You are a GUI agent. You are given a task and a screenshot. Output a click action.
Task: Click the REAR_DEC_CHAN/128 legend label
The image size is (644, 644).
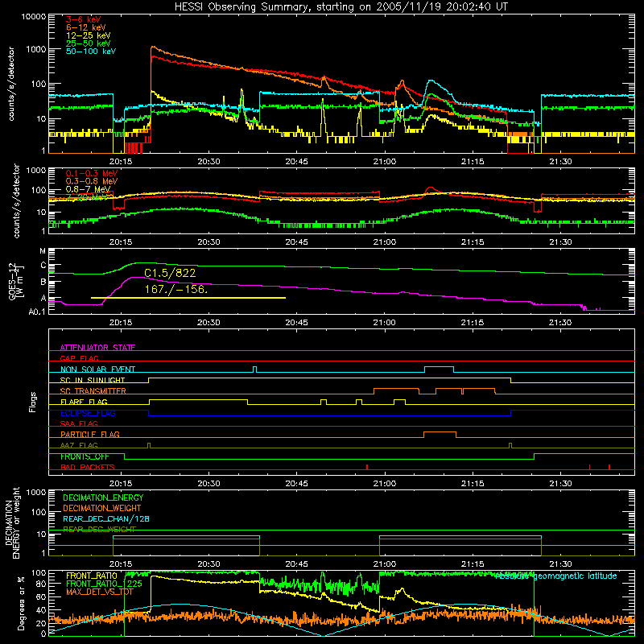[x=106, y=518]
